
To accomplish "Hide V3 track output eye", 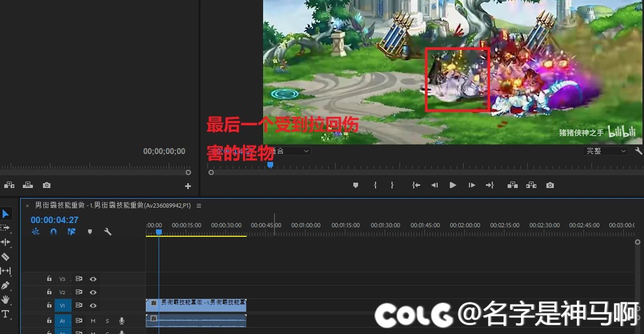I will point(93,278).
